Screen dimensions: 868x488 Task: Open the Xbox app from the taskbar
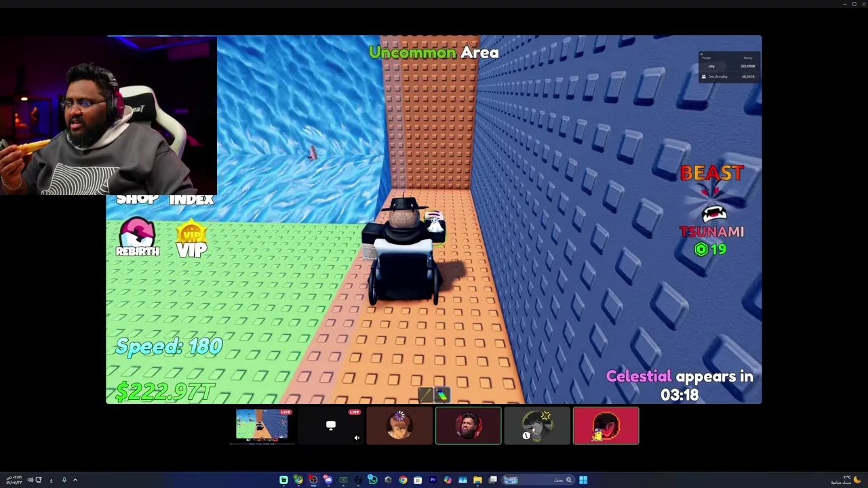click(343, 480)
